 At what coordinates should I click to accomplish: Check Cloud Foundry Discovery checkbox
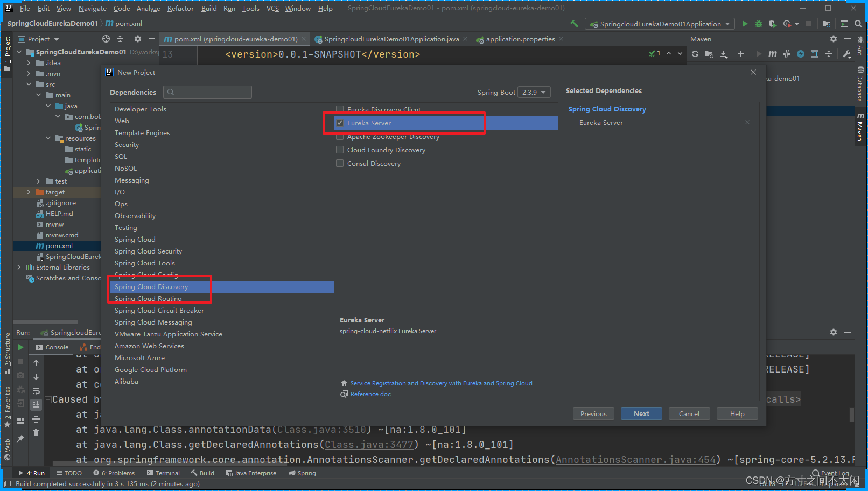(x=340, y=150)
